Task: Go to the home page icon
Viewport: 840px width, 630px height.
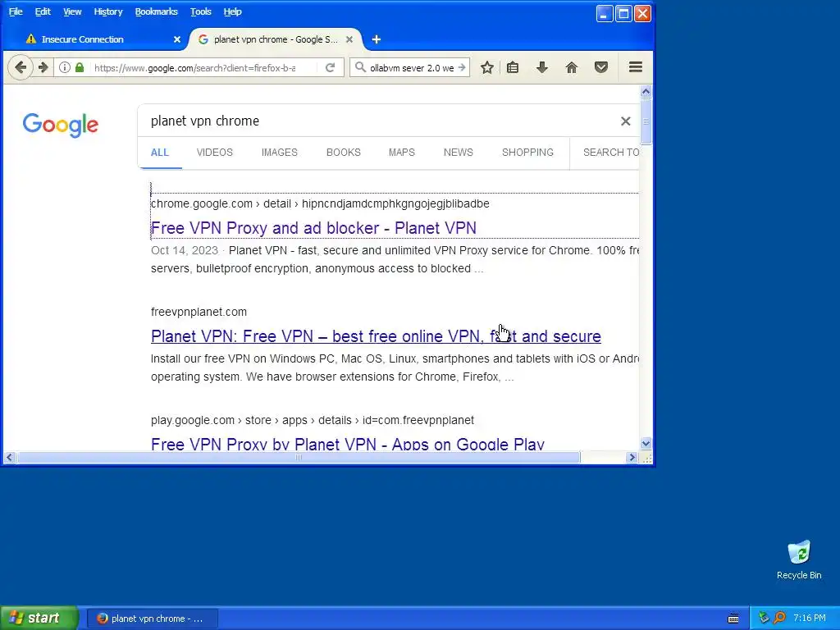Action: (x=572, y=67)
